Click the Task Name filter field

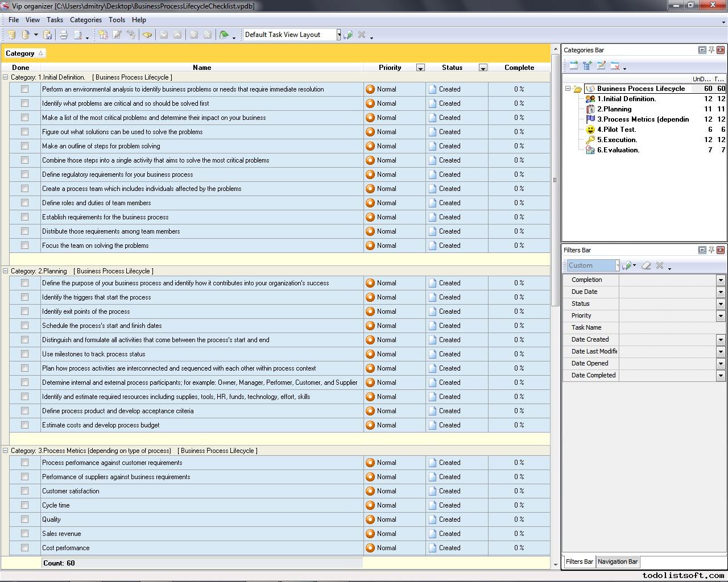click(671, 327)
